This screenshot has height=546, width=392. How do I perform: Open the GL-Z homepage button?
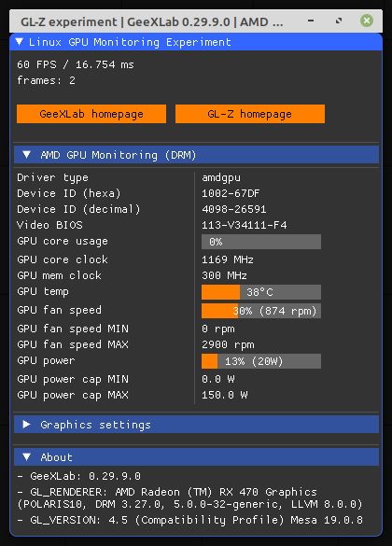(x=250, y=114)
